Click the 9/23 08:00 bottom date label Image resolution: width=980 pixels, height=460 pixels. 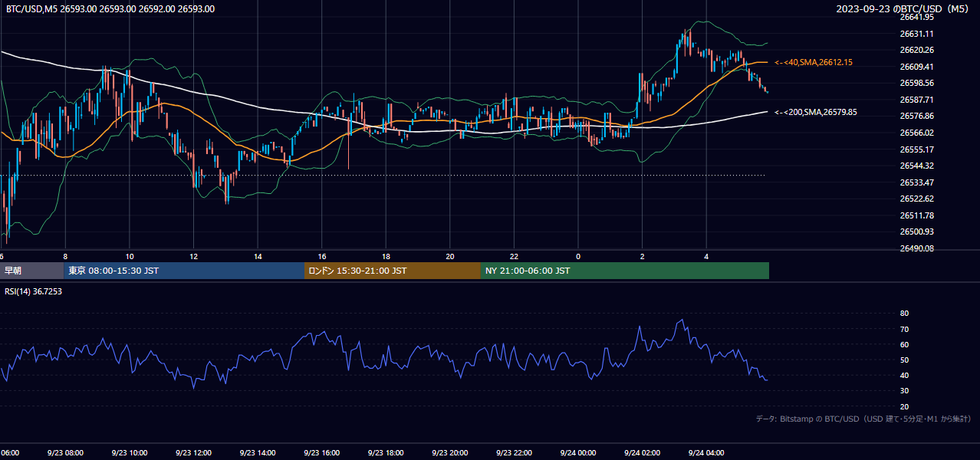(x=65, y=453)
